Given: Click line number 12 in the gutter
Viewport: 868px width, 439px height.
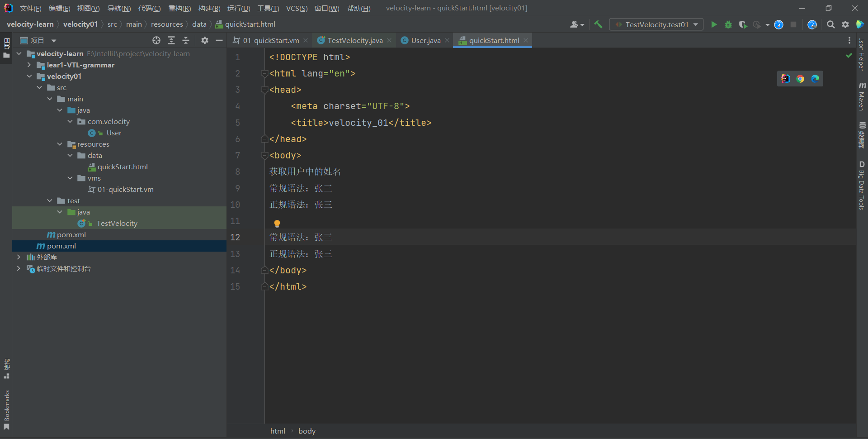Looking at the screenshot, I should pyautogui.click(x=235, y=238).
